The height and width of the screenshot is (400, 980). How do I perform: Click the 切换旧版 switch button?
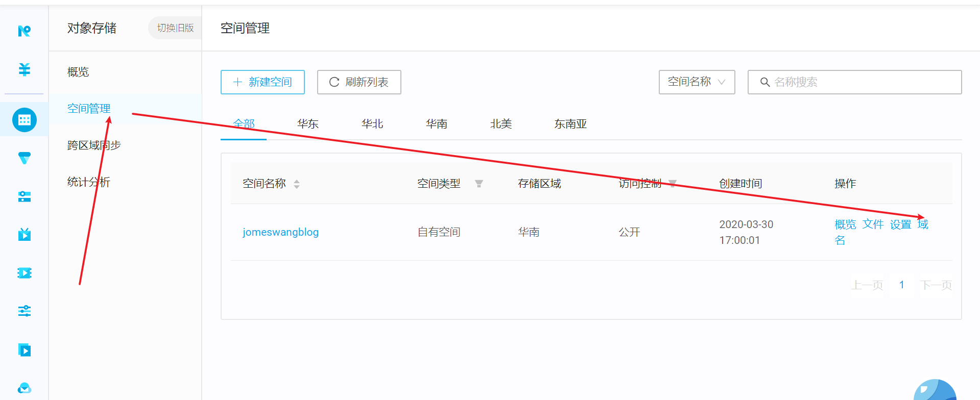pyautogui.click(x=175, y=28)
